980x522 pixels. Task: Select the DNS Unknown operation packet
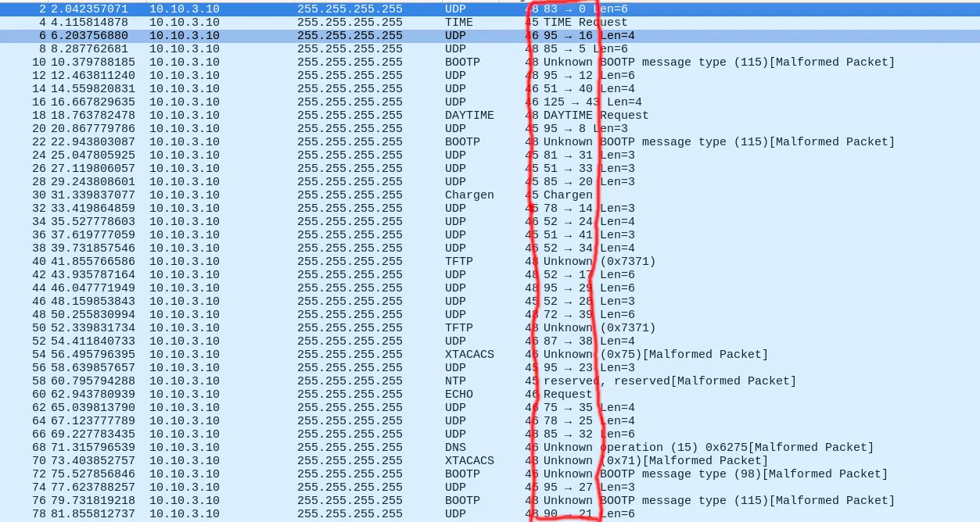point(313,448)
